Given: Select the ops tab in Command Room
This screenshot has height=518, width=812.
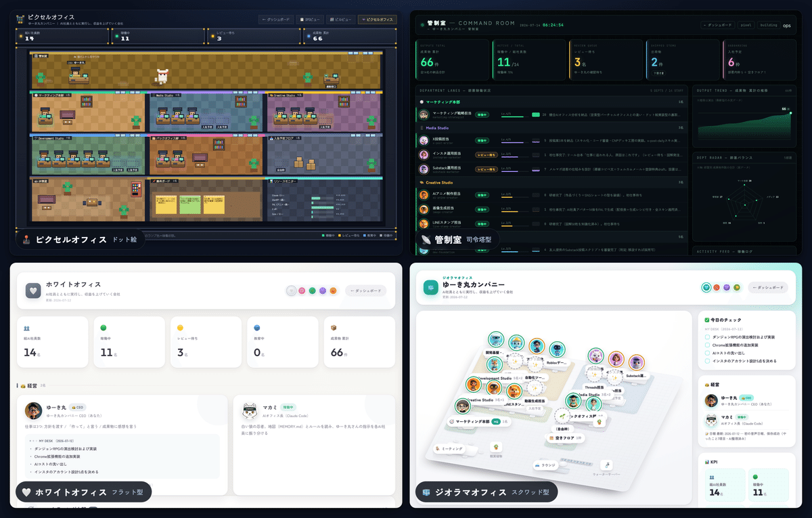Looking at the screenshot, I should click(x=786, y=25).
